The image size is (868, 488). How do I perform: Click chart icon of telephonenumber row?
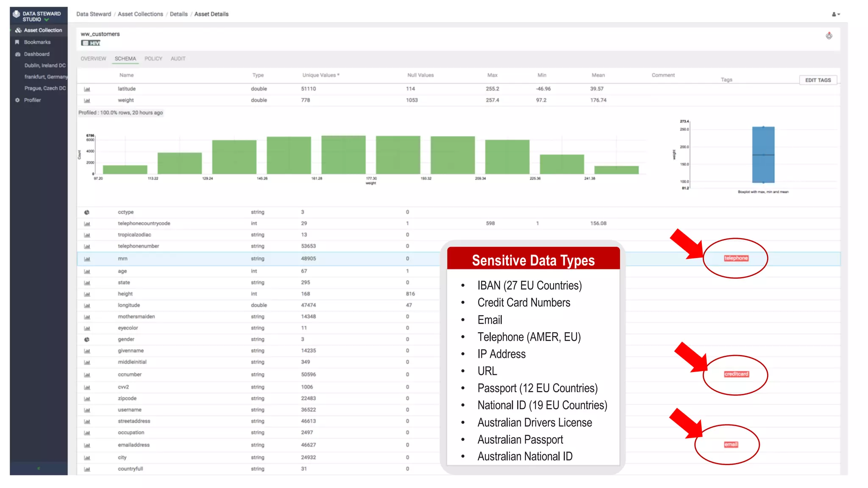click(x=87, y=247)
